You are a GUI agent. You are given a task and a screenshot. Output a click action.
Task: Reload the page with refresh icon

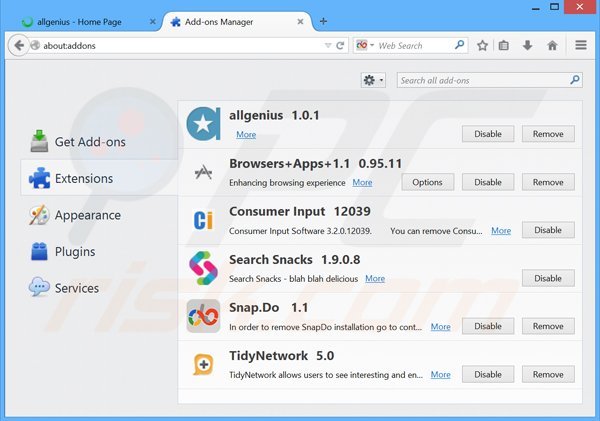click(340, 46)
